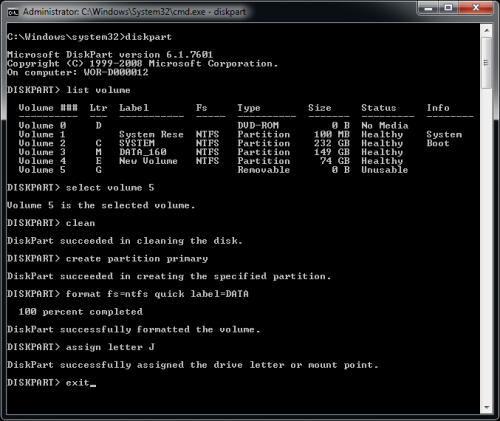Screen dimensions: 500x421
Task: Click the 'Status' column header
Action: click(x=379, y=108)
